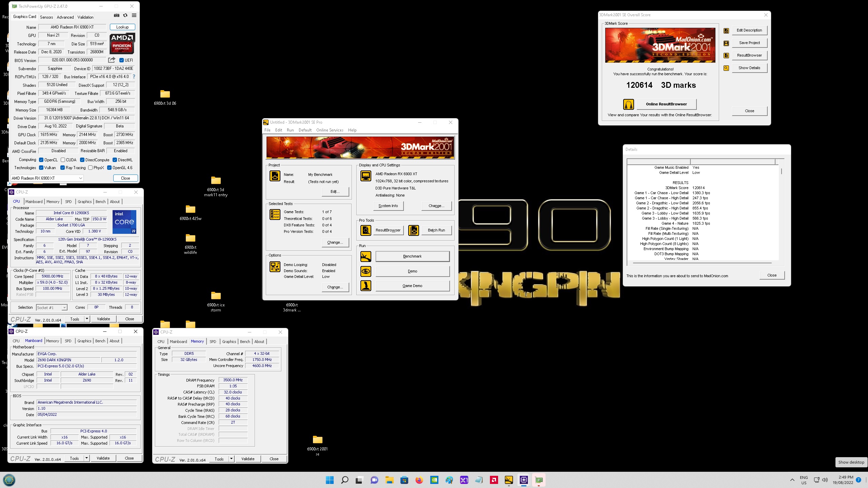Click the Windows Start button on taskbar
Screen dimensions: 868x488
pos(330,480)
